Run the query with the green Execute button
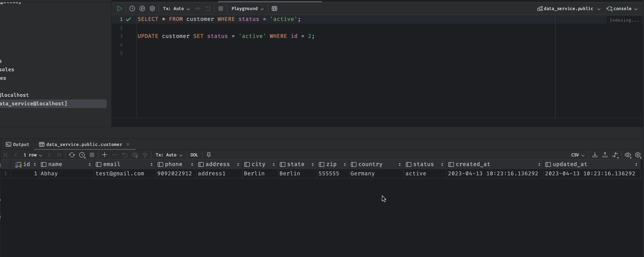644x257 pixels. pyautogui.click(x=119, y=9)
